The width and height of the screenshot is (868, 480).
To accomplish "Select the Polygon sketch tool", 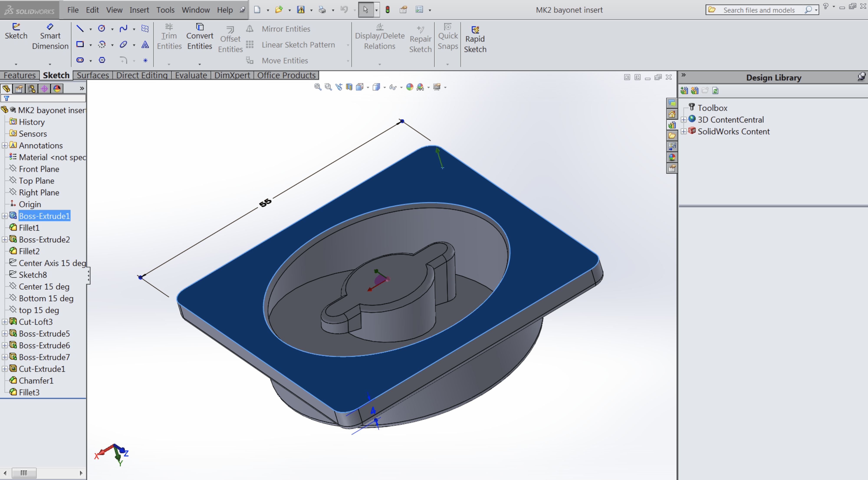I will coord(102,60).
